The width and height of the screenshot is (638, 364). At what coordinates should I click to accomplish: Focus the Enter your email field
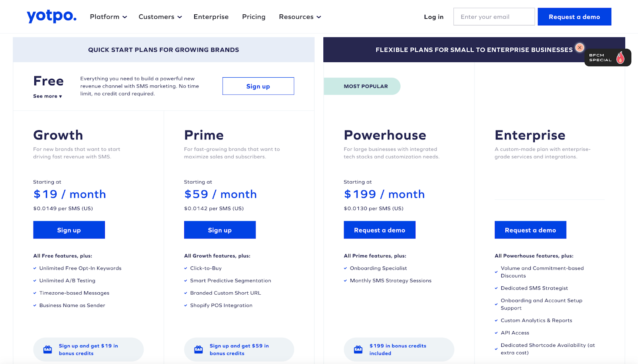pos(494,17)
